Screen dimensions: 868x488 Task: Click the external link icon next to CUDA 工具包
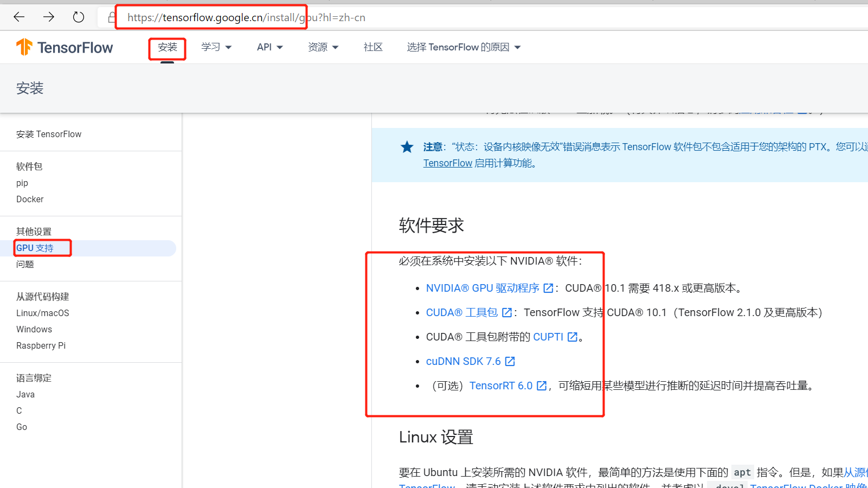tap(506, 312)
